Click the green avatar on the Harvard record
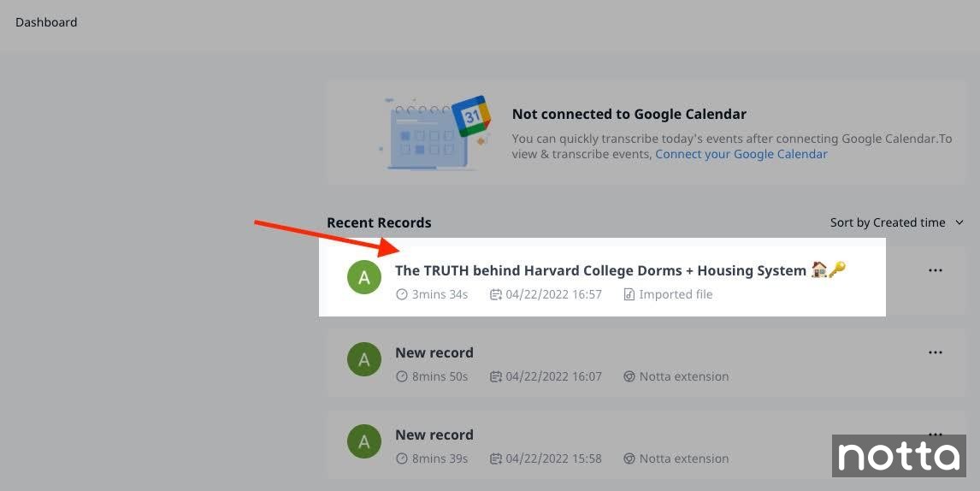The height and width of the screenshot is (491, 980). click(364, 278)
